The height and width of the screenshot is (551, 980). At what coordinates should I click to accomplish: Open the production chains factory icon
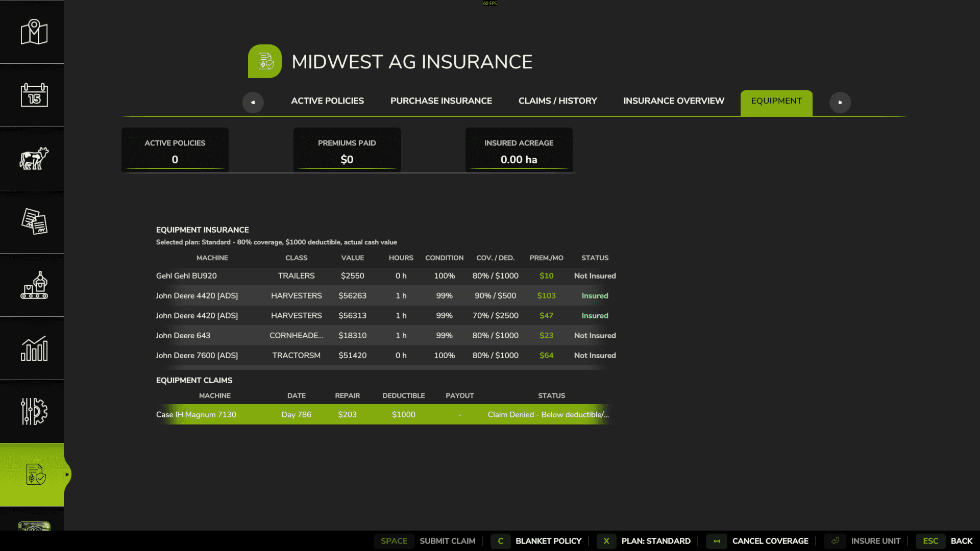coord(34,285)
